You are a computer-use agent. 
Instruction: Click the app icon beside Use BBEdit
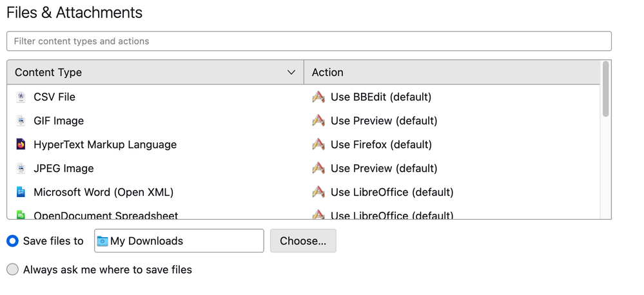pyautogui.click(x=318, y=97)
